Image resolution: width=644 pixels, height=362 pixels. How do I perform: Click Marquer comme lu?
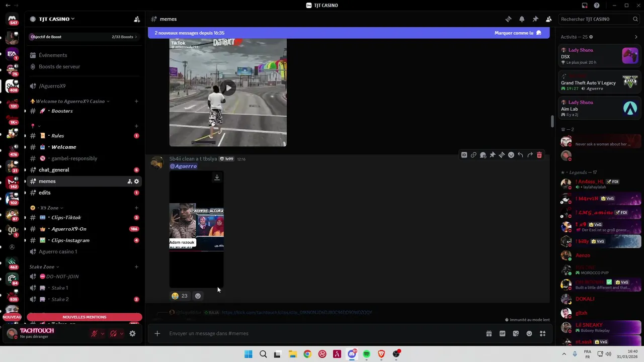coord(518,33)
